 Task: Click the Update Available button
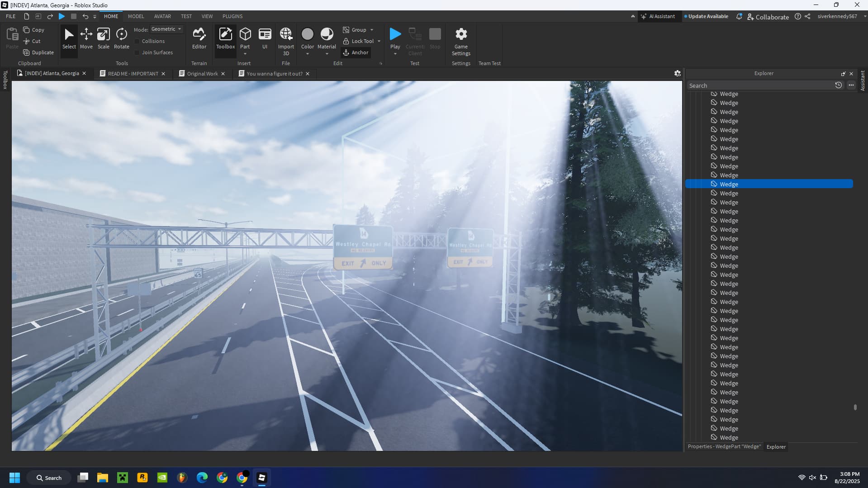pos(706,16)
